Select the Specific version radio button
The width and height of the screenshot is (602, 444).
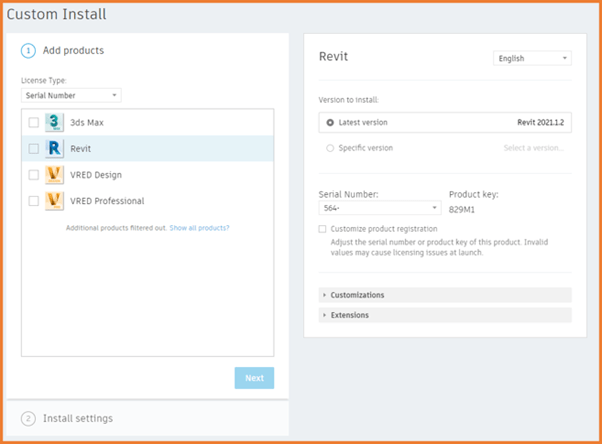(x=330, y=148)
